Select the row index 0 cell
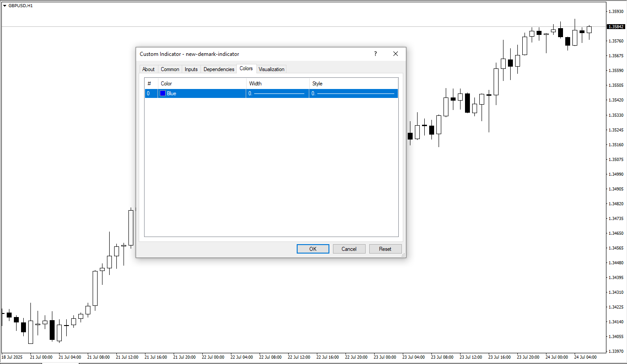This screenshot has height=364, width=627. click(151, 93)
